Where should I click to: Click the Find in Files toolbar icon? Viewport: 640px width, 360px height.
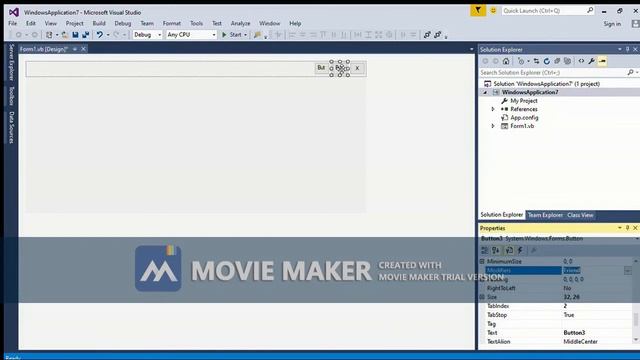[257, 35]
